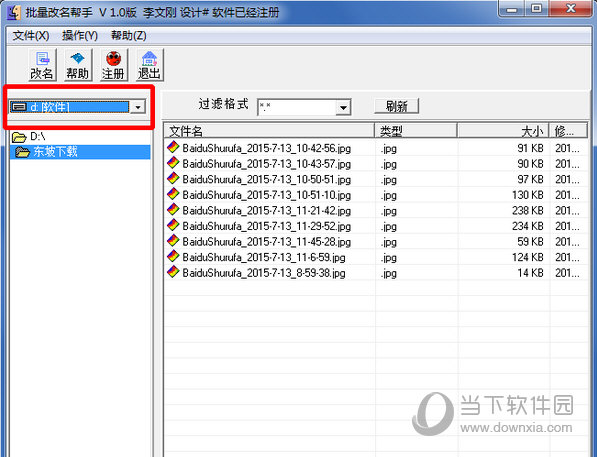Close the 批量改名帮手 window
597x457 pixels.
pos(571,9)
